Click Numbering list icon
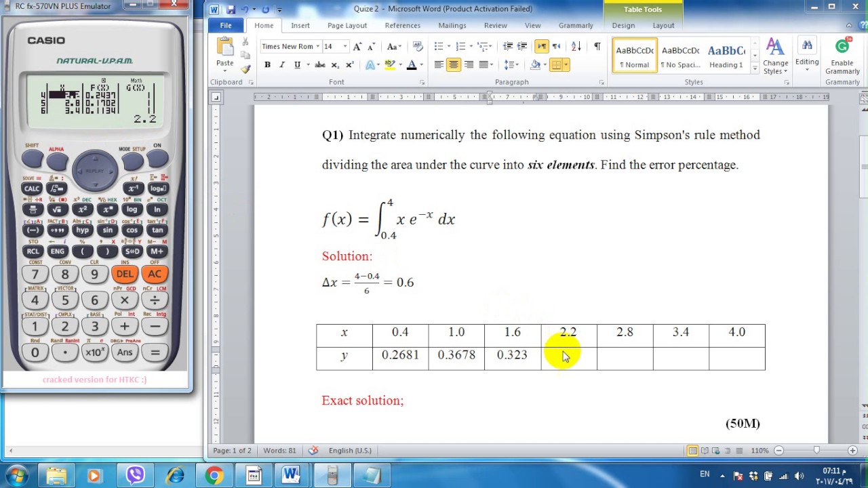Image resolution: width=868 pixels, height=488 pixels. 460,46
